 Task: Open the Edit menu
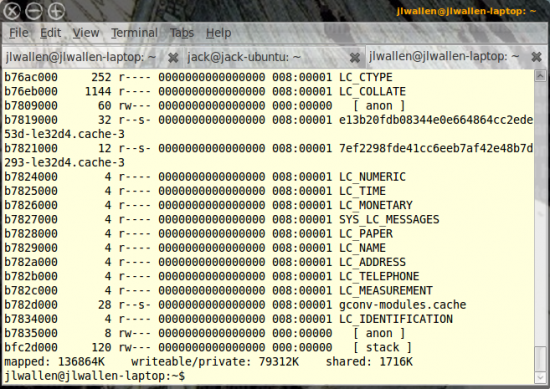[51, 33]
